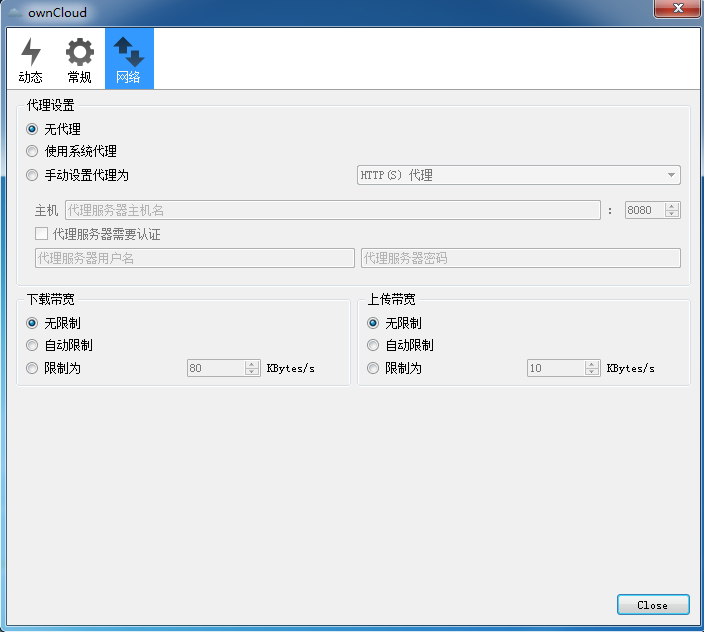Click the Close button
The height and width of the screenshot is (632, 704).
[x=653, y=605]
